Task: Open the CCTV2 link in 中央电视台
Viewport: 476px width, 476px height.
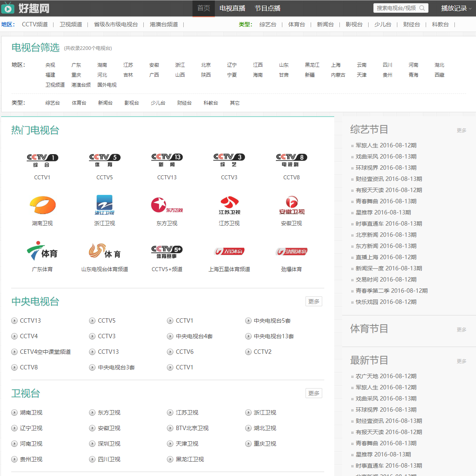Action: point(263,352)
